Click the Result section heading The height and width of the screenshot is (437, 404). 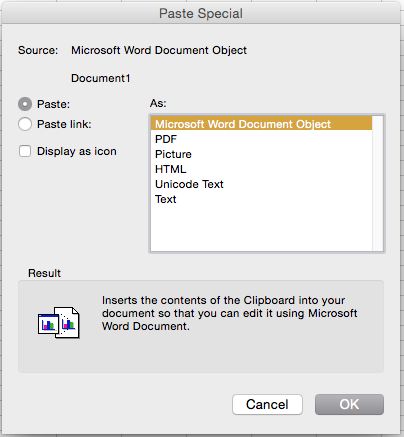44,273
